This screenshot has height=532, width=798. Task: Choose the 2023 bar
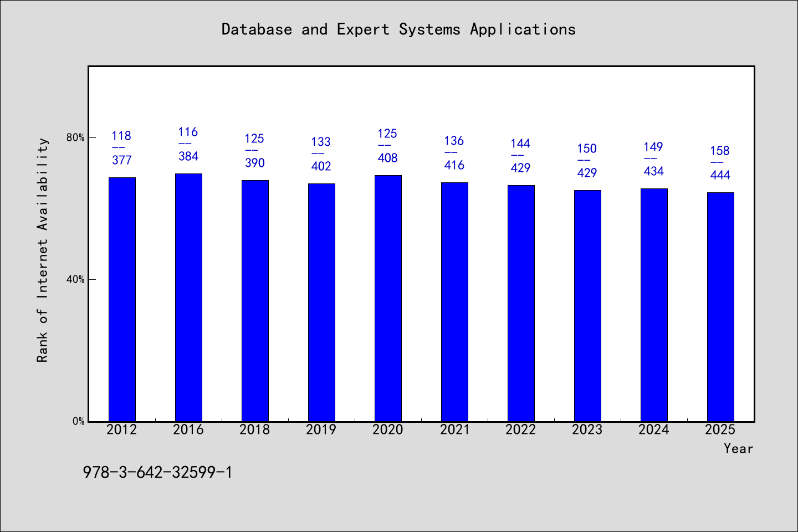click(587, 306)
